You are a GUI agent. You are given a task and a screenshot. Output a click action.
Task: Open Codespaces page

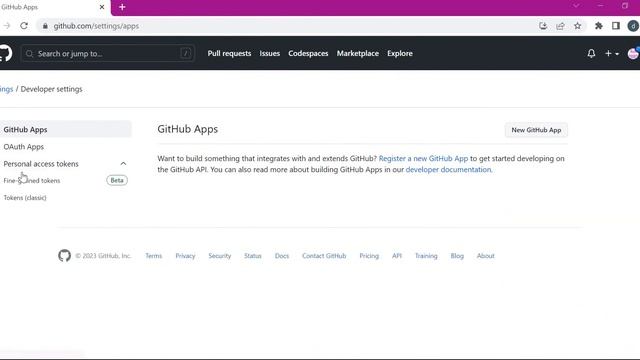pyautogui.click(x=308, y=53)
